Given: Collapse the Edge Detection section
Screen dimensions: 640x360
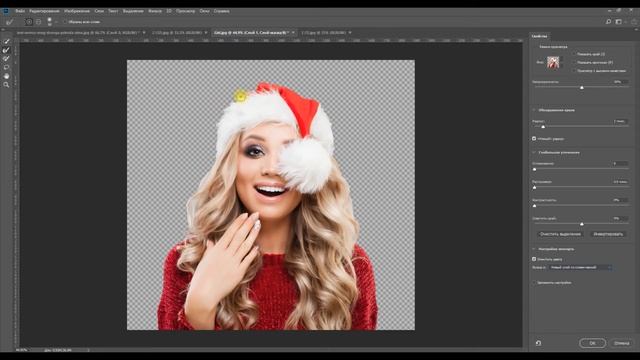Looking at the screenshot, I should (x=534, y=110).
